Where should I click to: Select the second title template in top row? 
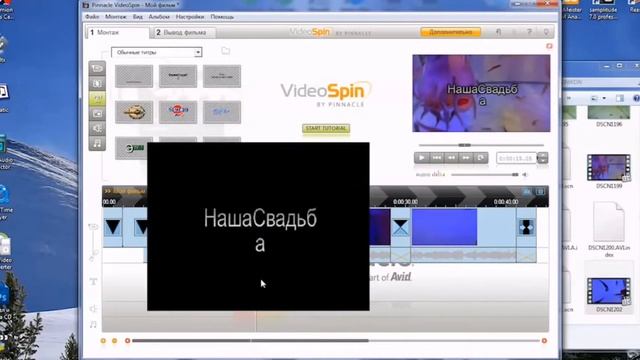(178, 76)
